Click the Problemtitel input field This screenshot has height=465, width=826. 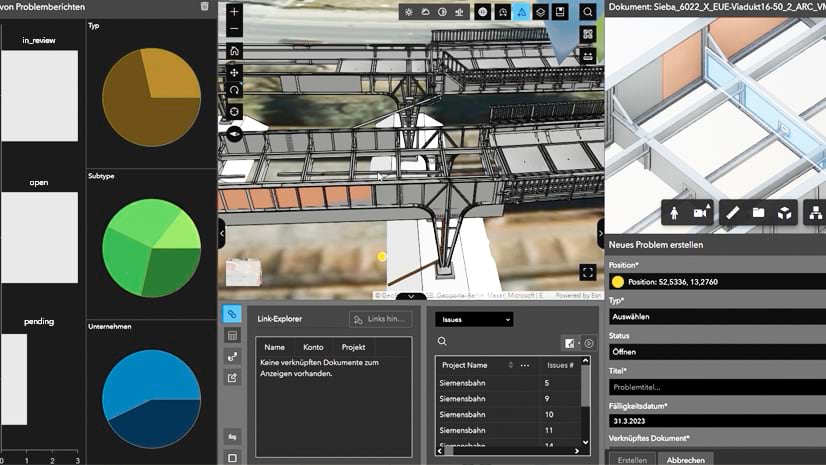tap(717, 387)
